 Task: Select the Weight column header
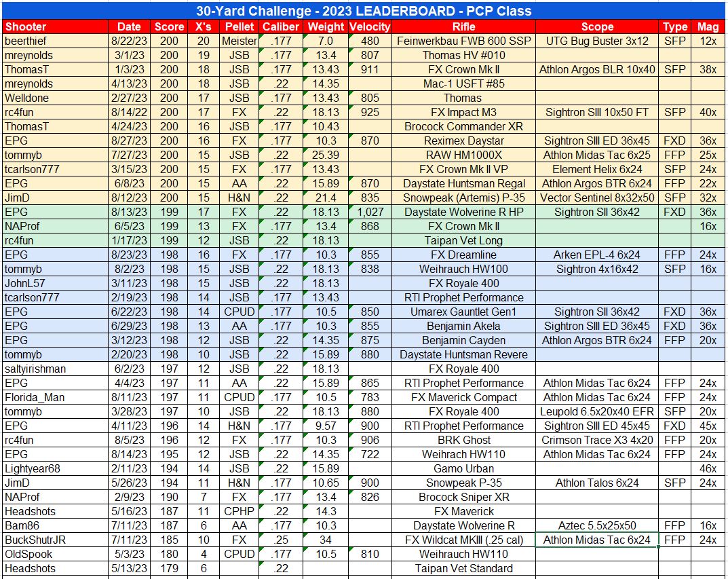click(x=326, y=26)
